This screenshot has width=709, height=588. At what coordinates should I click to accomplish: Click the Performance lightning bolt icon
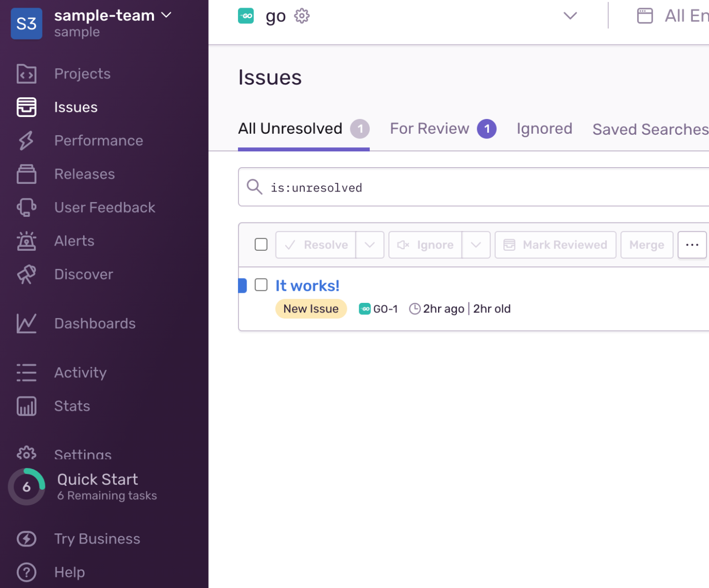[26, 141]
